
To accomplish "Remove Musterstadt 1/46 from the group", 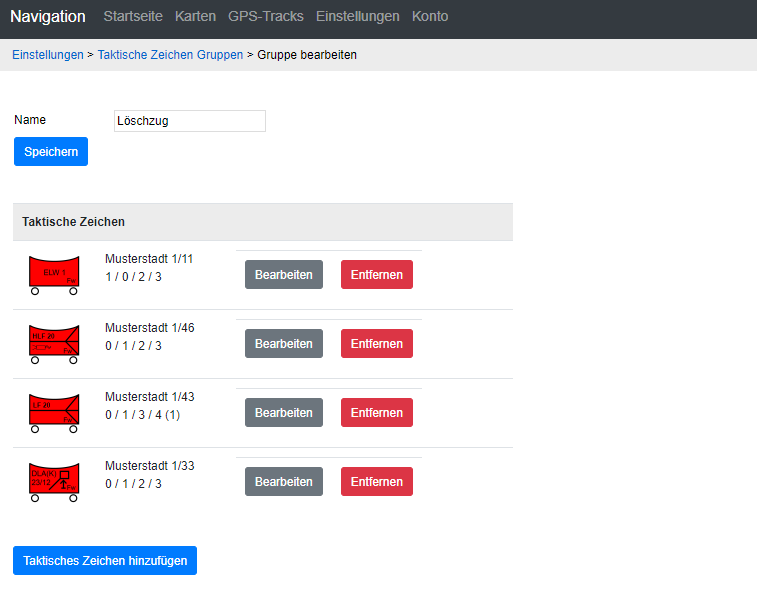I will (376, 344).
